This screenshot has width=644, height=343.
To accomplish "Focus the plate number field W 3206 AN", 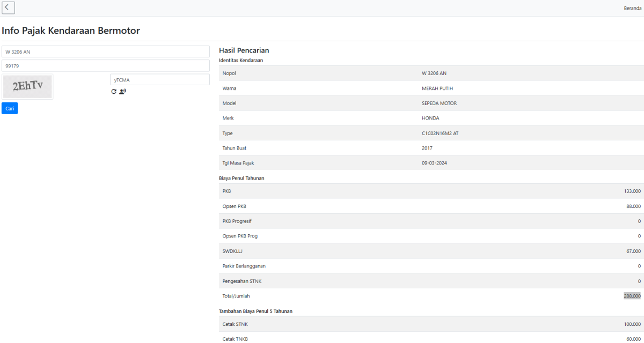I will [105, 51].
